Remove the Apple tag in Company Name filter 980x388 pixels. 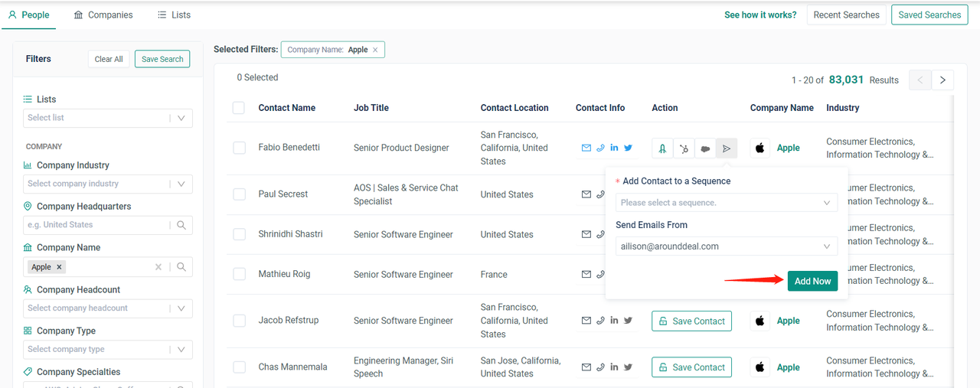tap(60, 267)
